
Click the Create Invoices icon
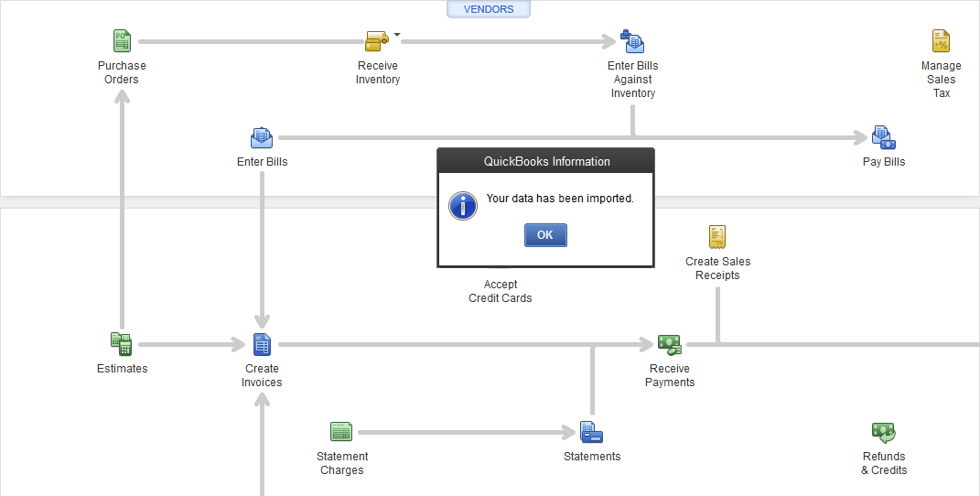tap(262, 344)
